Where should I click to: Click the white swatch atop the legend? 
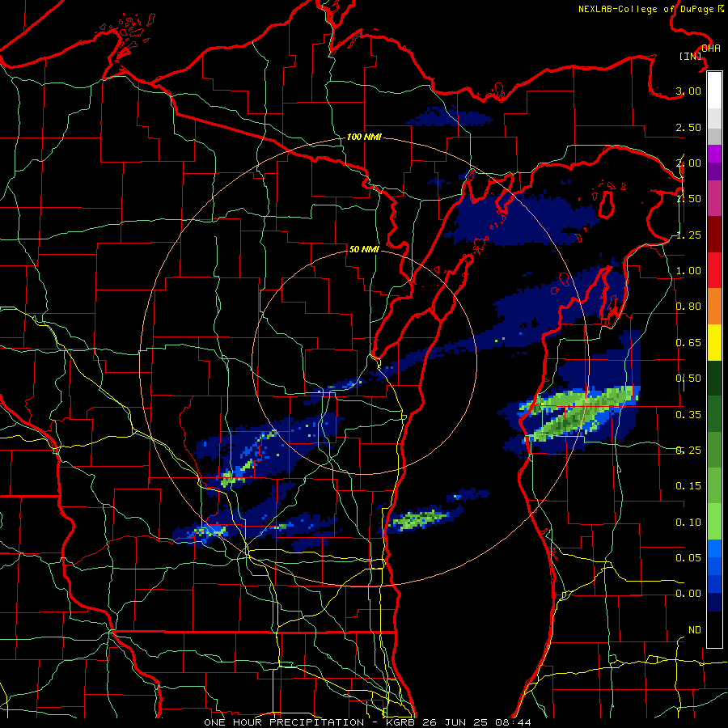[x=714, y=90]
